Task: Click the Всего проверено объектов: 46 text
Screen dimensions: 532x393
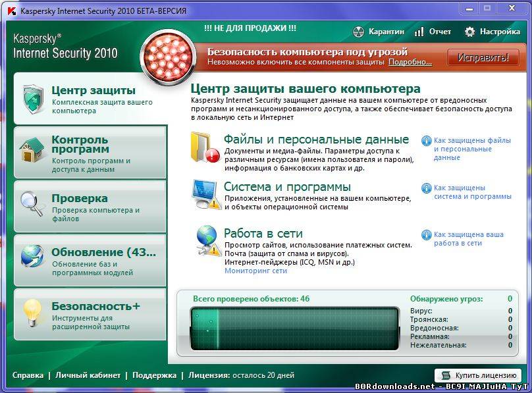Action: (x=251, y=299)
